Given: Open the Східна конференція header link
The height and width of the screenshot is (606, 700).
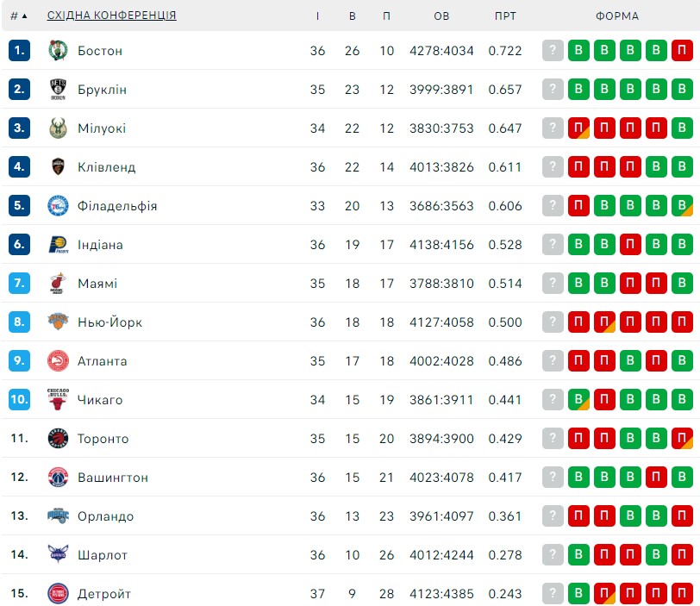Looking at the screenshot, I should pos(111,16).
